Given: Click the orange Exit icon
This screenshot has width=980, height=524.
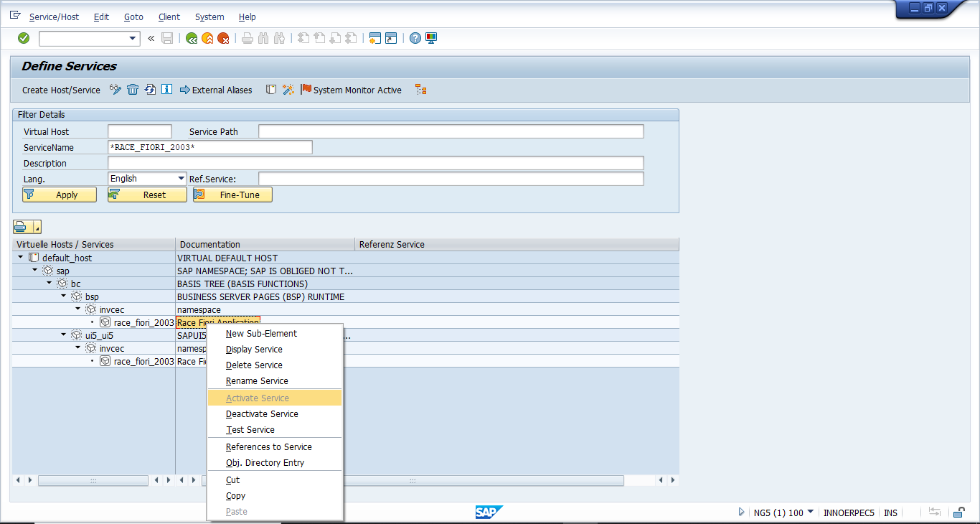Looking at the screenshot, I should click(x=207, y=39).
